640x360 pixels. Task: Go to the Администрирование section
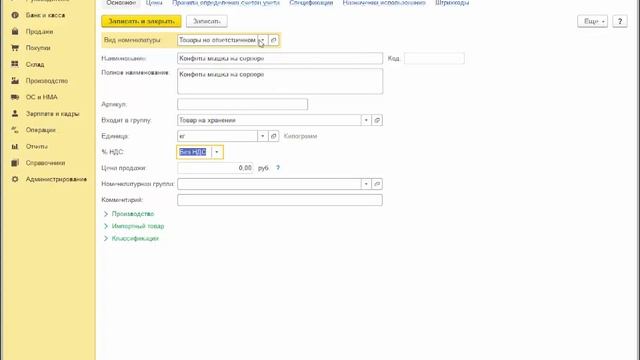(56, 179)
